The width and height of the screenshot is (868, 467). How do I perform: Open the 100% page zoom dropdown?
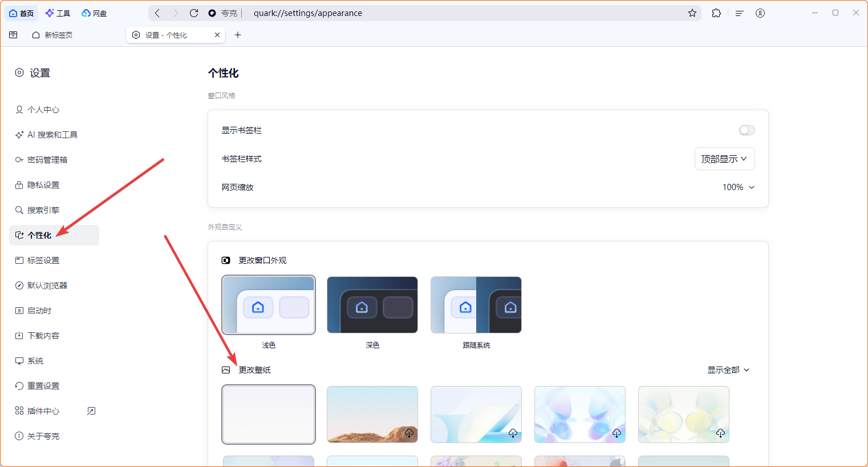pos(739,187)
